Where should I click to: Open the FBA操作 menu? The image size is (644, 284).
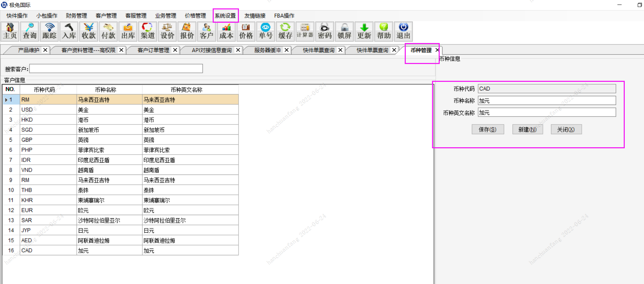click(284, 16)
